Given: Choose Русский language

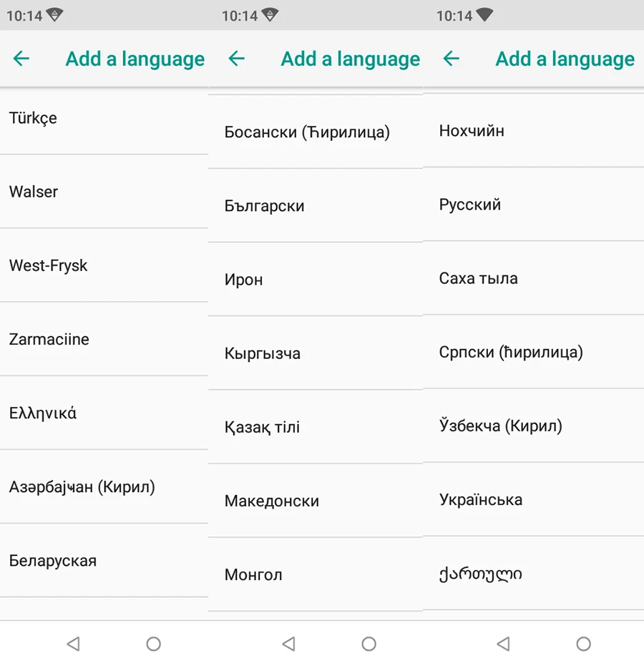Looking at the screenshot, I should [x=533, y=204].
